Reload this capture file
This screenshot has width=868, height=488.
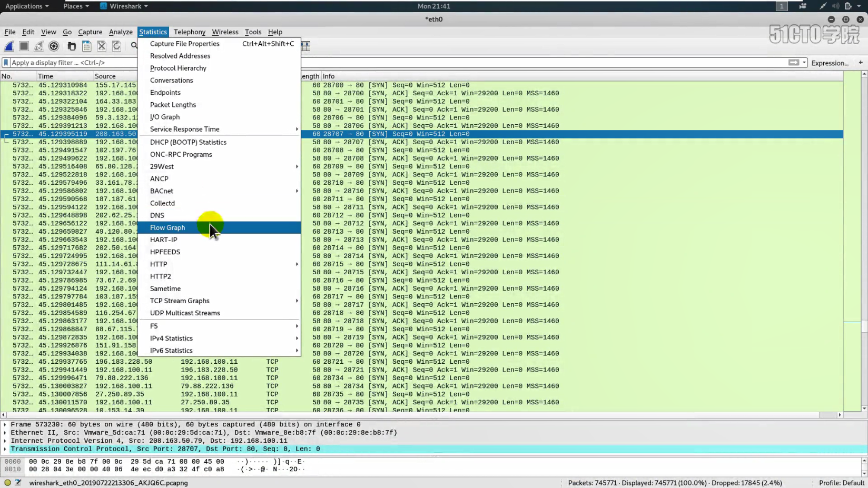(x=116, y=46)
